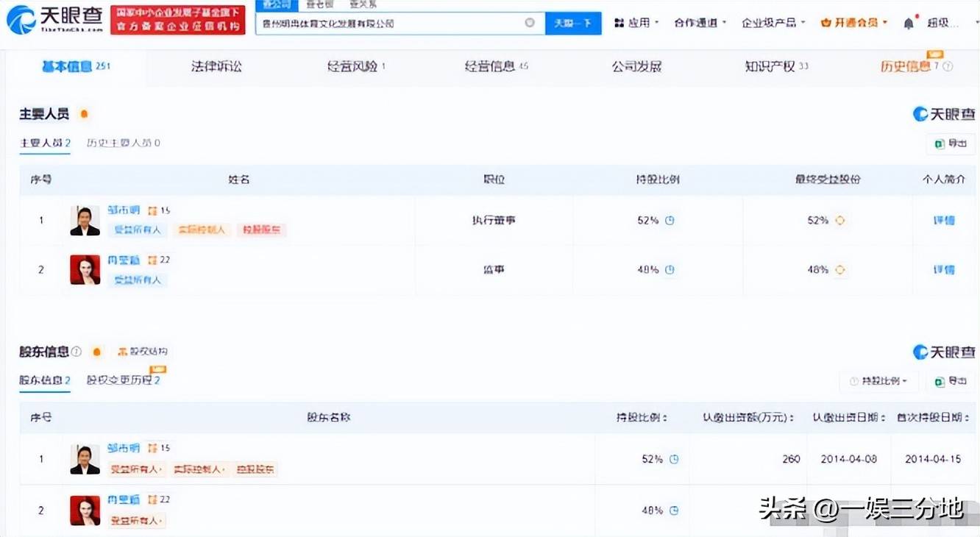Click the help question icon beside 股东信息
This screenshot has width=980, height=537.
coord(76,352)
